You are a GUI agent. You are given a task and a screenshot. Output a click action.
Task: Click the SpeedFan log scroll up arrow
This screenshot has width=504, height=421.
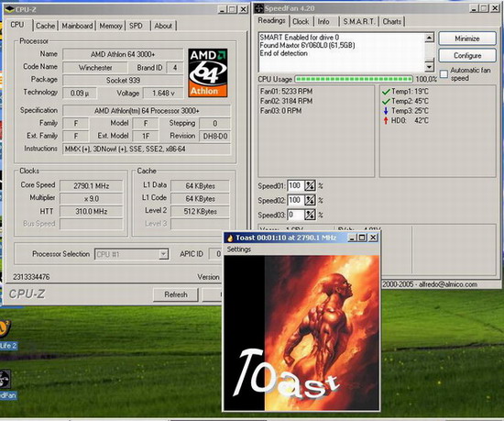tap(430, 38)
